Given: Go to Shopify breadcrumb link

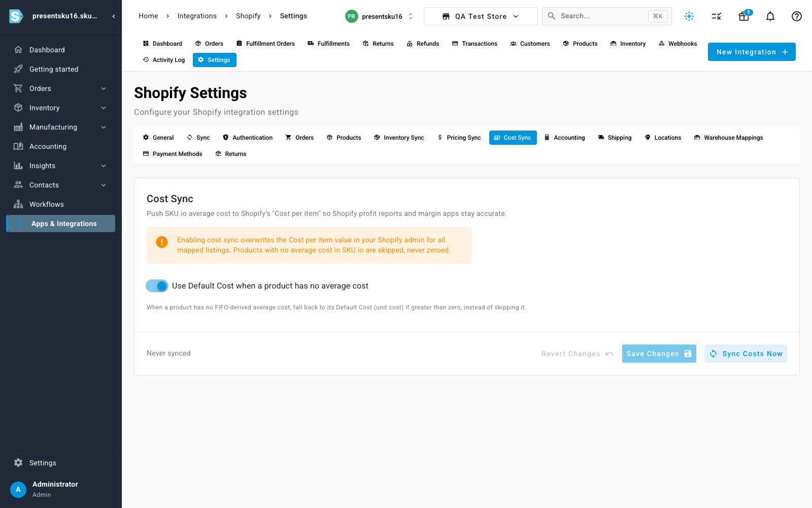Looking at the screenshot, I should click(x=248, y=16).
